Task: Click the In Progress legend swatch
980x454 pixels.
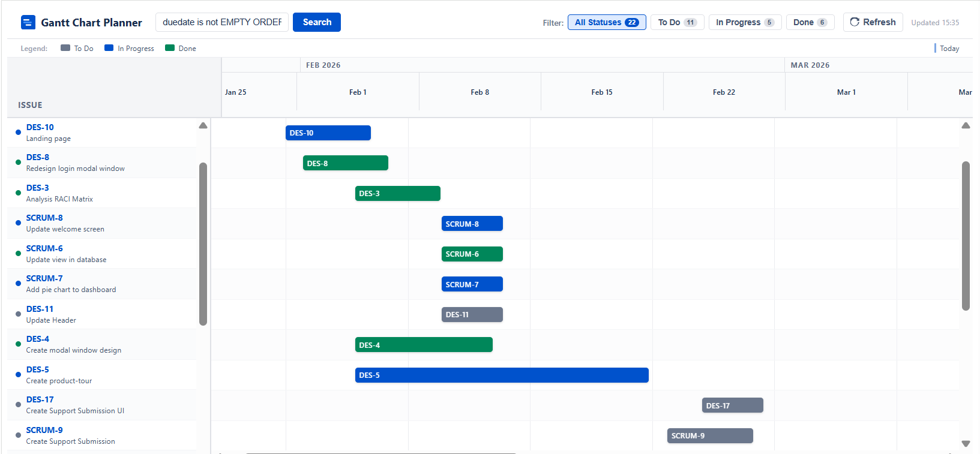Action: click(109, 48)
